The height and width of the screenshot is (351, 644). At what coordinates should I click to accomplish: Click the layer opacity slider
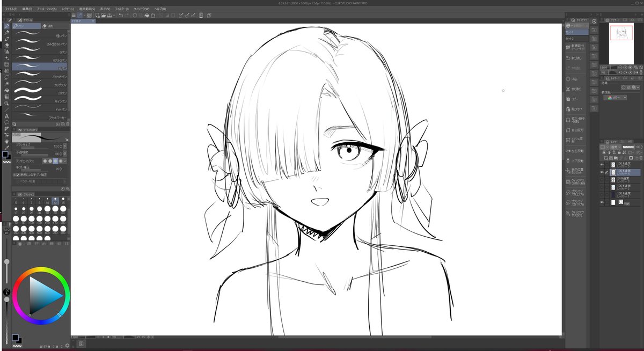click(628, 147)
